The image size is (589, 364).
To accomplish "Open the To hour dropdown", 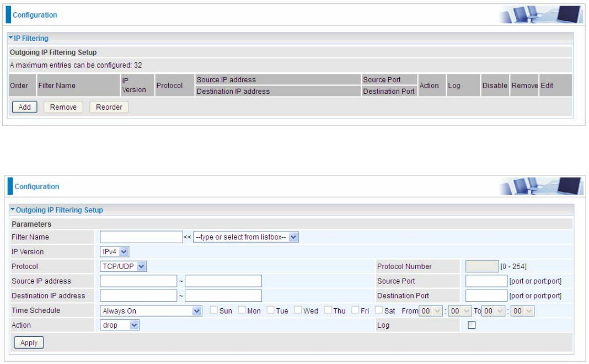I will [493, 311].
